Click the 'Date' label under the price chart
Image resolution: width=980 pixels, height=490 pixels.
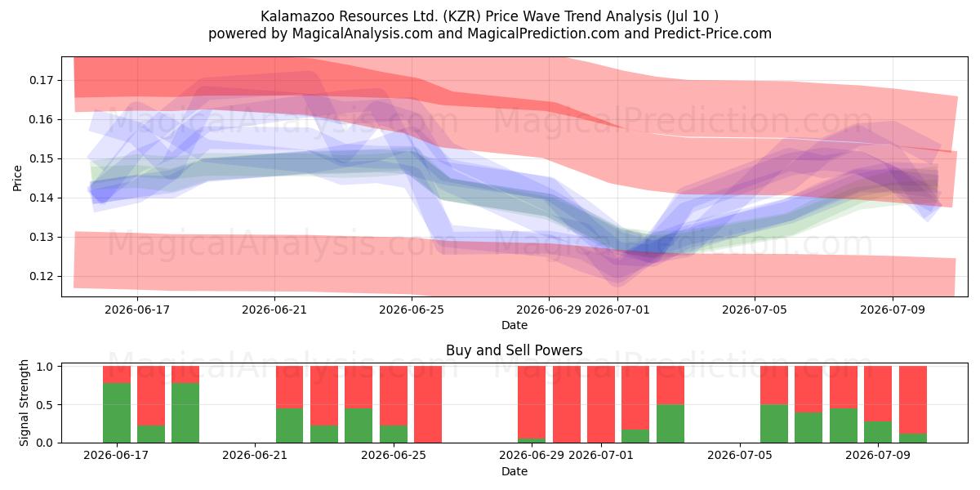point(514,325)
